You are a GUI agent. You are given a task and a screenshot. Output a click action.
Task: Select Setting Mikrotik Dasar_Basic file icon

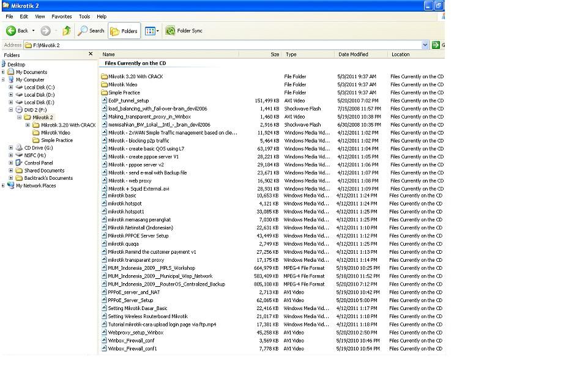tap(104, 308)
